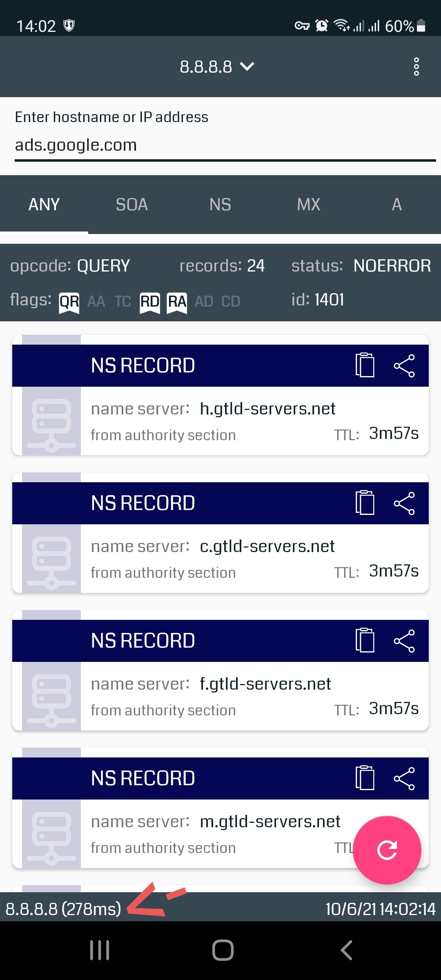Share the h.gtld-servers.net NS record
441x980 pixels.
tap(404, 365)
